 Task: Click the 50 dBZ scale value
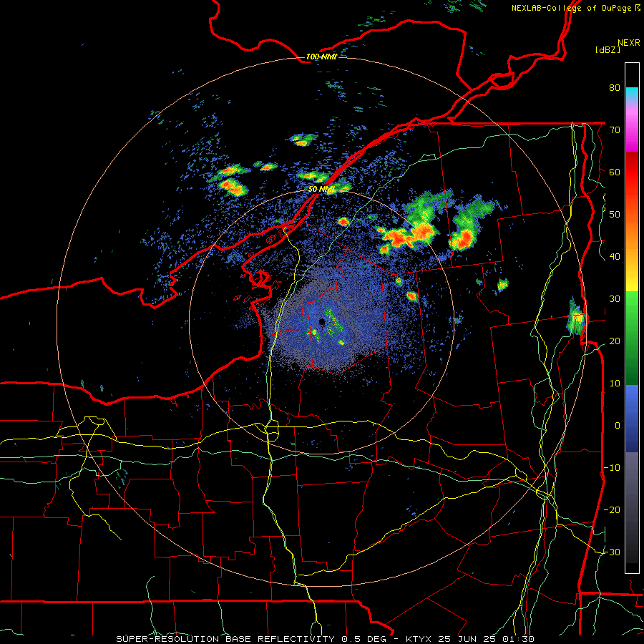tap(615, 215)
